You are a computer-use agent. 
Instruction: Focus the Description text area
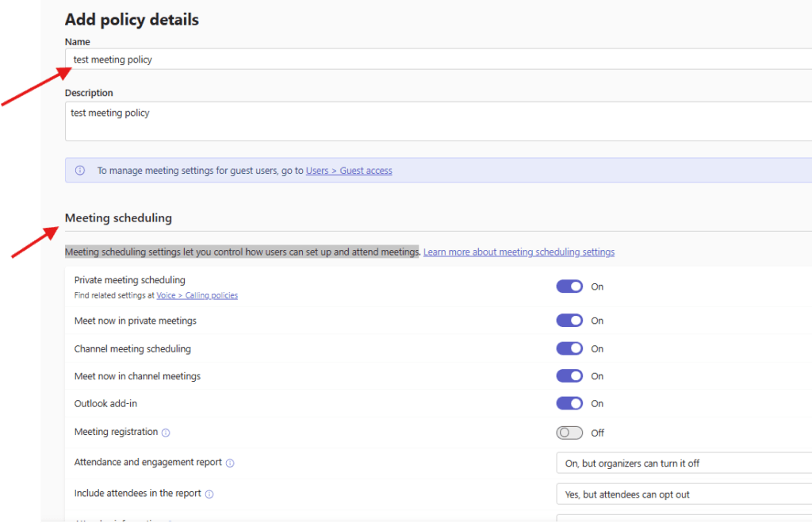(x=436, y=121)
